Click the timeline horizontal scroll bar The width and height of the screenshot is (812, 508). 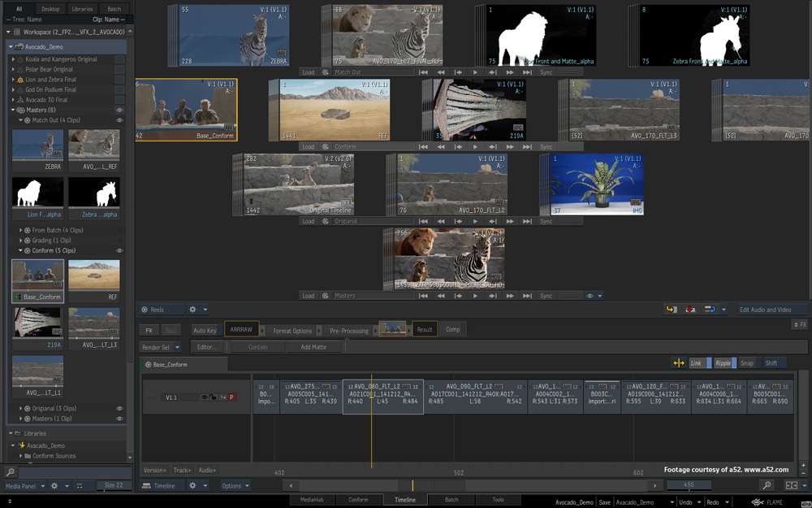(473, 486)
